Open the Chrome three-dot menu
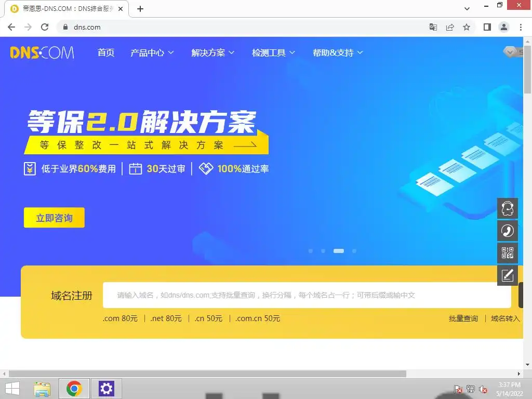Viewport: 532px width, 399px height. (521, 27)
